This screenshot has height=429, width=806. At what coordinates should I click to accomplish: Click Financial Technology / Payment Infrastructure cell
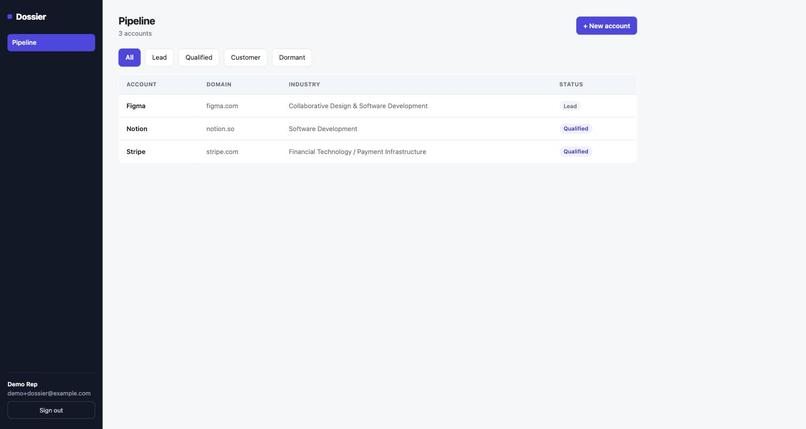[x=357, y=152]
